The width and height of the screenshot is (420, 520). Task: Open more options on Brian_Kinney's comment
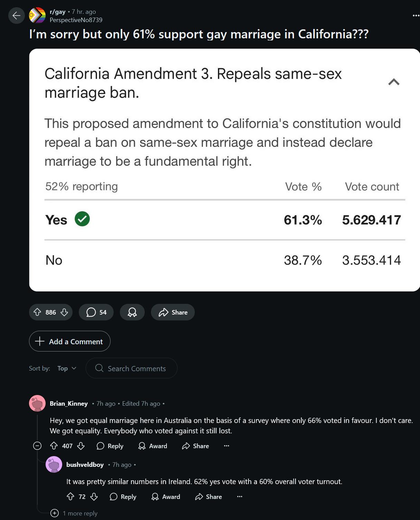227,446
